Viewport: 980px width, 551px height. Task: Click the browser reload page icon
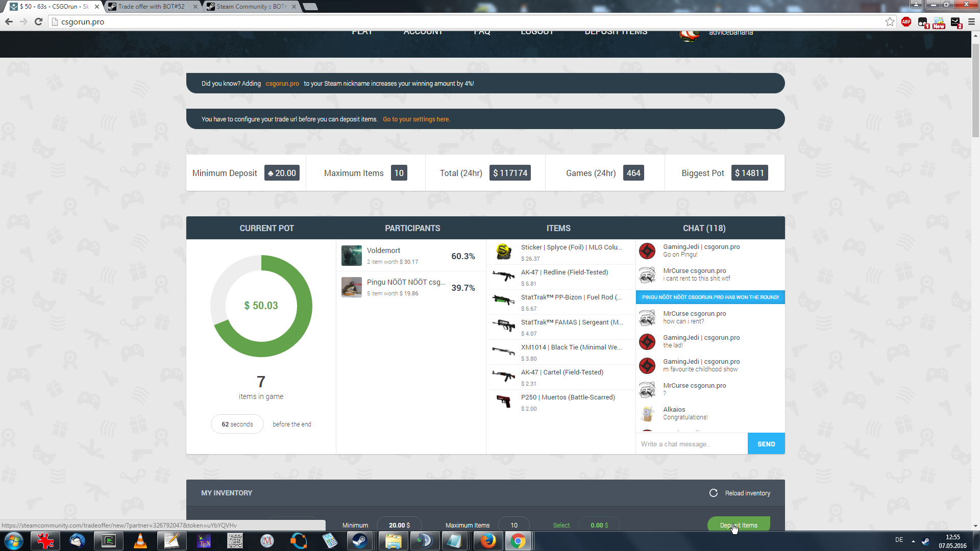coord(38,21)
